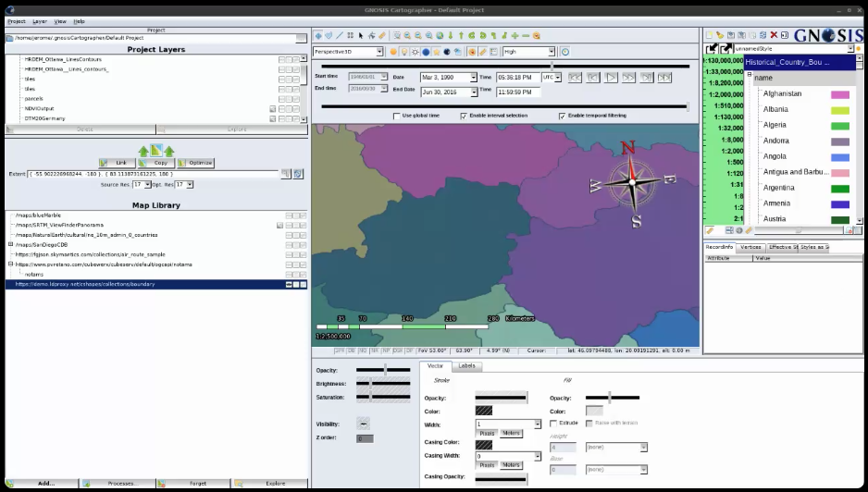Toggle the light bulb lighting icon
This screenshot has height=492, width=868.
403,52
